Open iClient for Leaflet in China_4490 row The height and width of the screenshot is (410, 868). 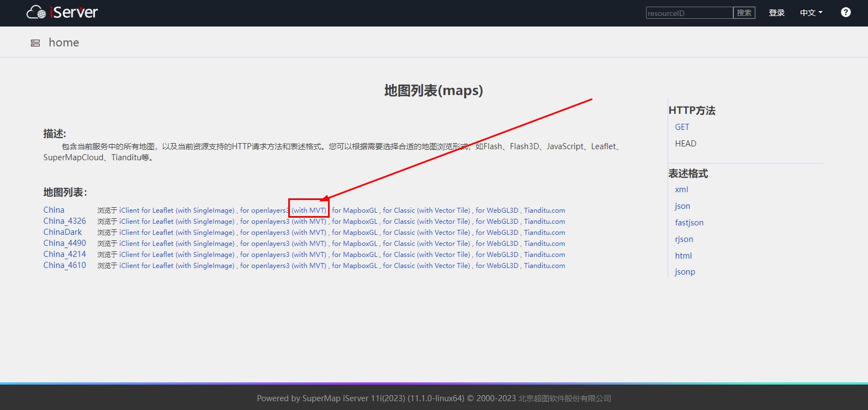146,244
